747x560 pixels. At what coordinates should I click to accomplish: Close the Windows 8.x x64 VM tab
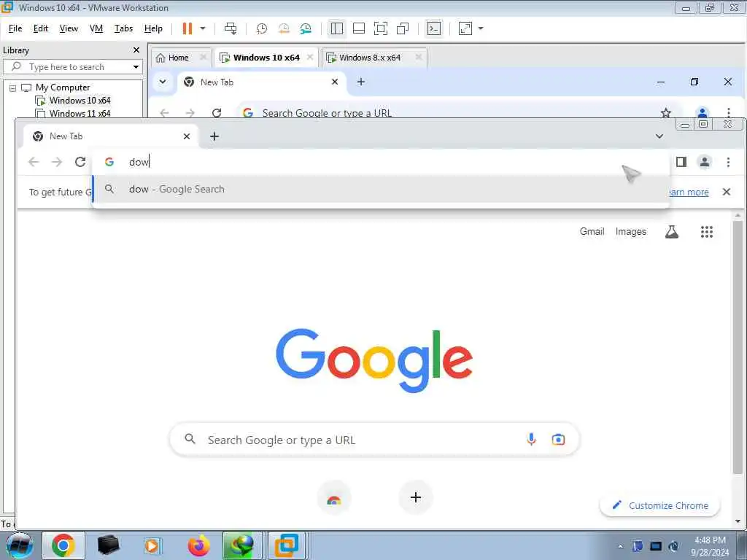418,58
